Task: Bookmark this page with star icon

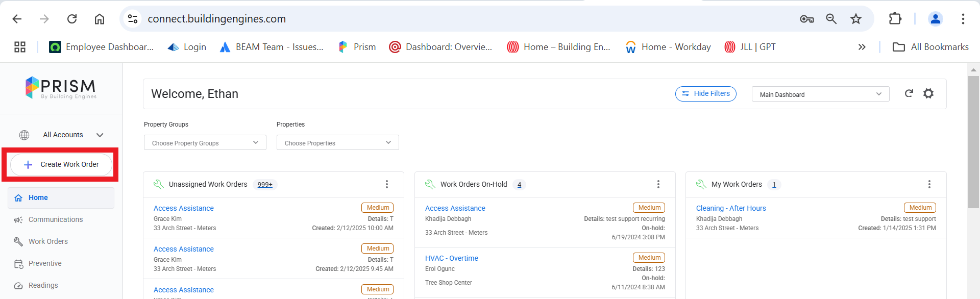Action: pyautogui.click(x=856, y=19)
